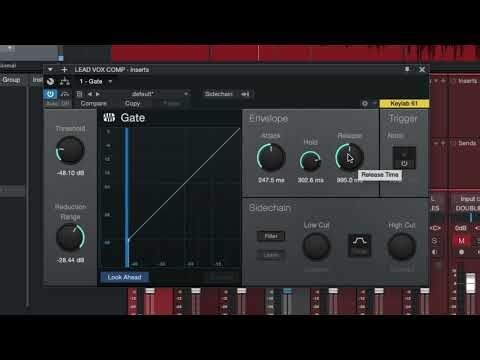This screenshot has width=480, height=360.
Task: Open the 'default' preset dropdown
Action: 147,94
